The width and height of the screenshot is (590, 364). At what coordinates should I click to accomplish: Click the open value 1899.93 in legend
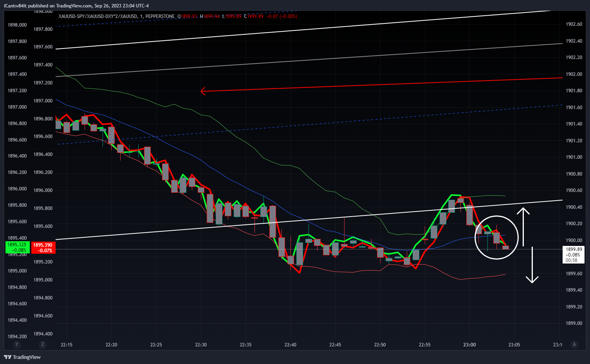tap(189, 16)
